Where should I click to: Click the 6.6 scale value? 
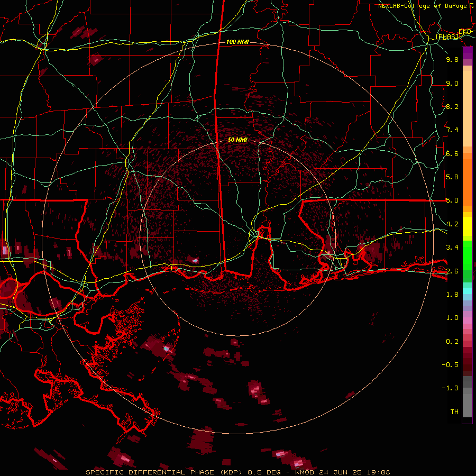[452, 153]
